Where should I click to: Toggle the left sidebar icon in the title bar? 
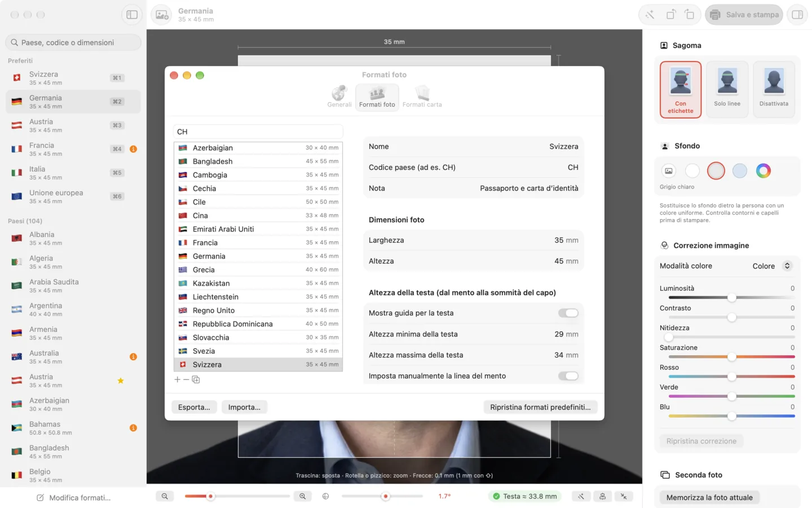(x=132, y=15)
